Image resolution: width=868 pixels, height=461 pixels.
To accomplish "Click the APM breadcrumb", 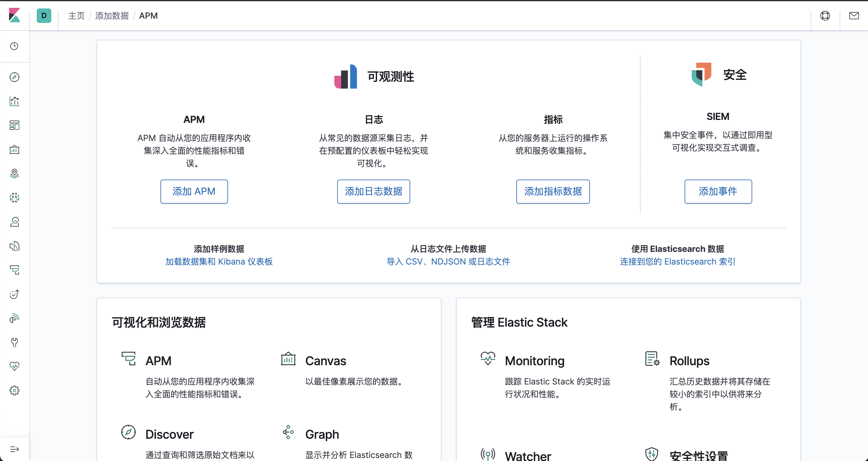I will click(x=148, y=16).
